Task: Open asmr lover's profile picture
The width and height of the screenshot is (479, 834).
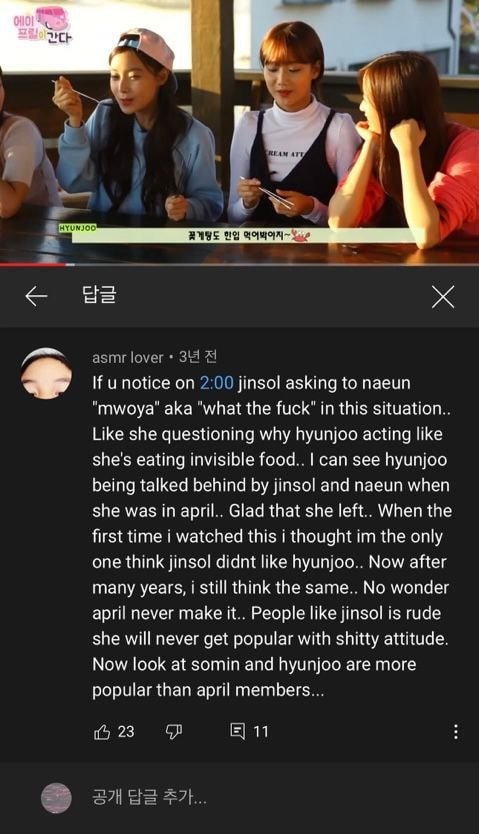Action: (46, 373)
